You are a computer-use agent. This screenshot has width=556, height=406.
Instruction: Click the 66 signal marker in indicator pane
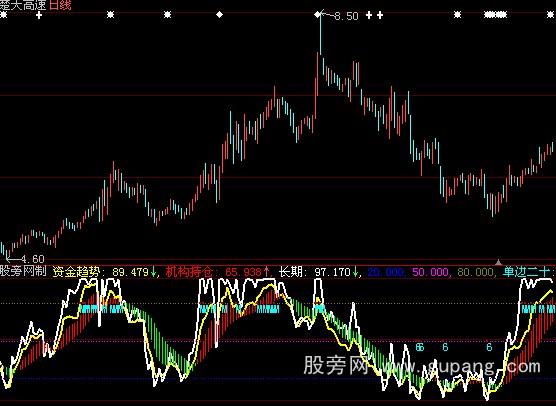coord(420,347)
